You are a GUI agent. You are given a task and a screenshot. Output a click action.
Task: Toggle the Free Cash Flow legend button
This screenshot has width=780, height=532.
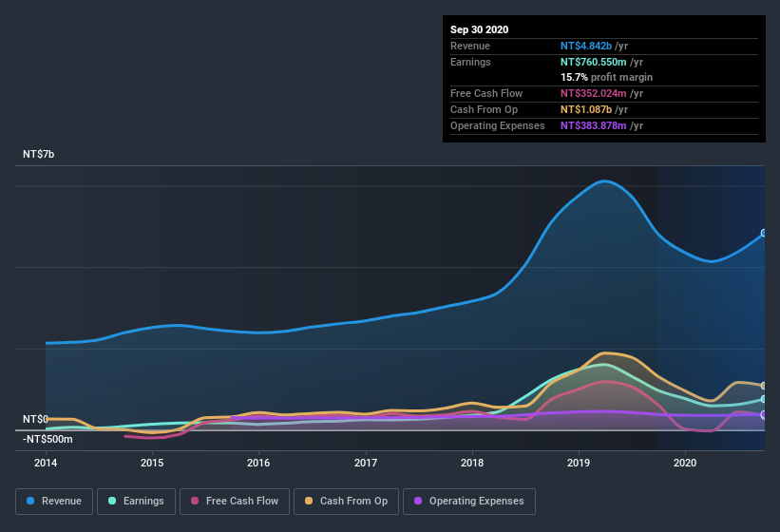(x=235, y=502)
